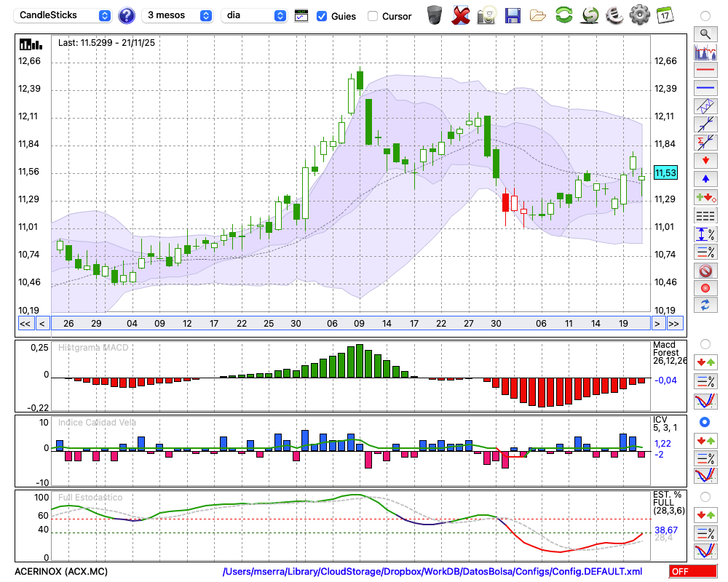Click the trash can icon in toolbar
Image resolution: width=728 pixels, height=582 pixels.
(435, 15)
